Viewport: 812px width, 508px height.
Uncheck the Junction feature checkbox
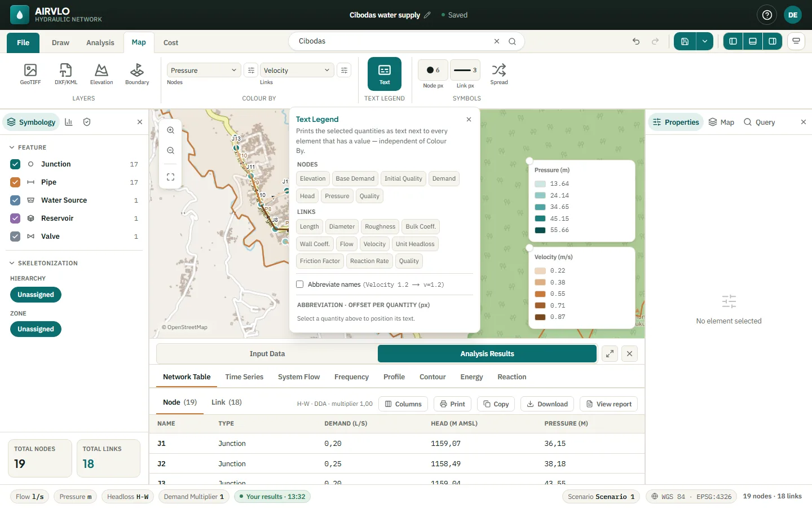(15, 164)
